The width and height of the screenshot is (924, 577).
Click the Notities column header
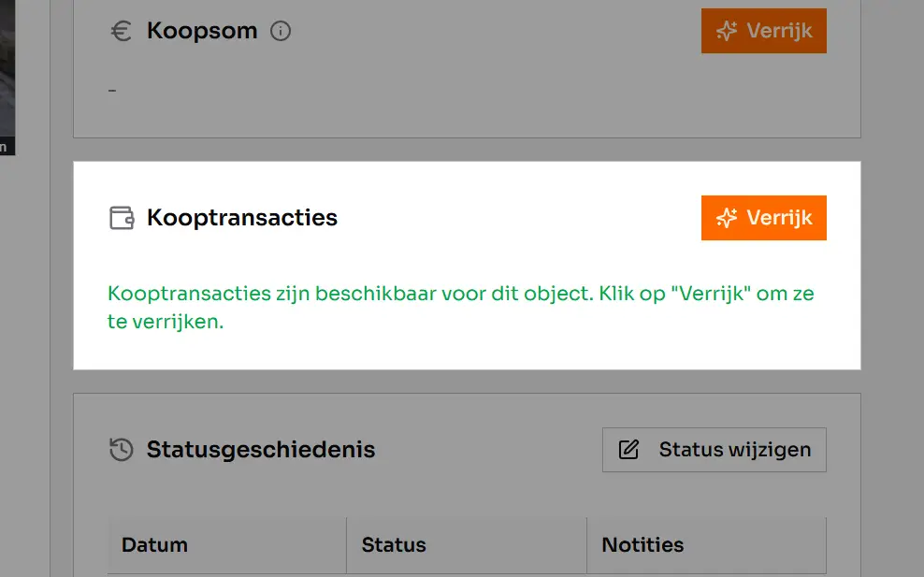pos(642,545)
